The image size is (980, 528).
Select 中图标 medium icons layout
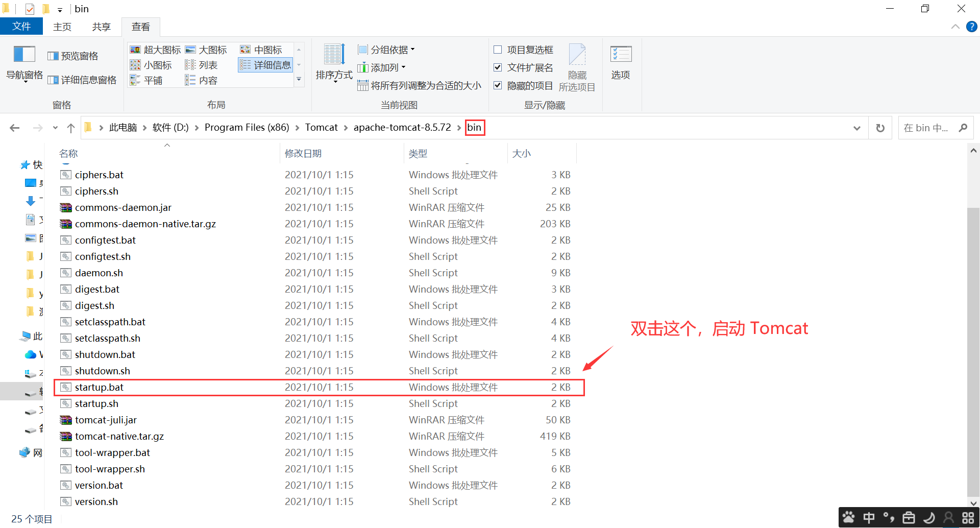click(x=261, y=50)
